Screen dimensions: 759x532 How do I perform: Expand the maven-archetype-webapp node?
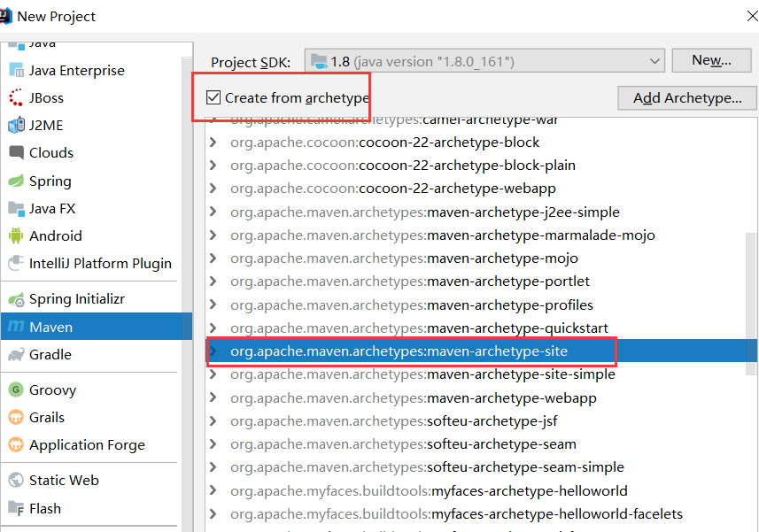(213, 397)
